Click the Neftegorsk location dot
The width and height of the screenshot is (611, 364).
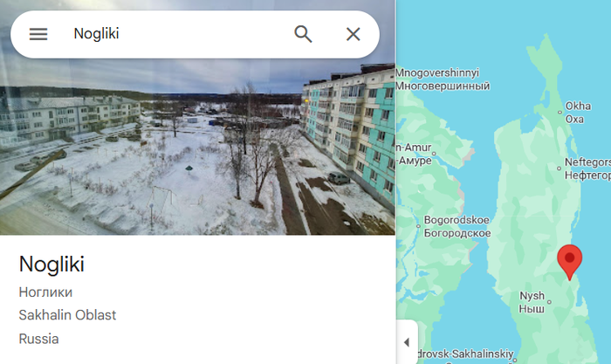tap(560, 168)
